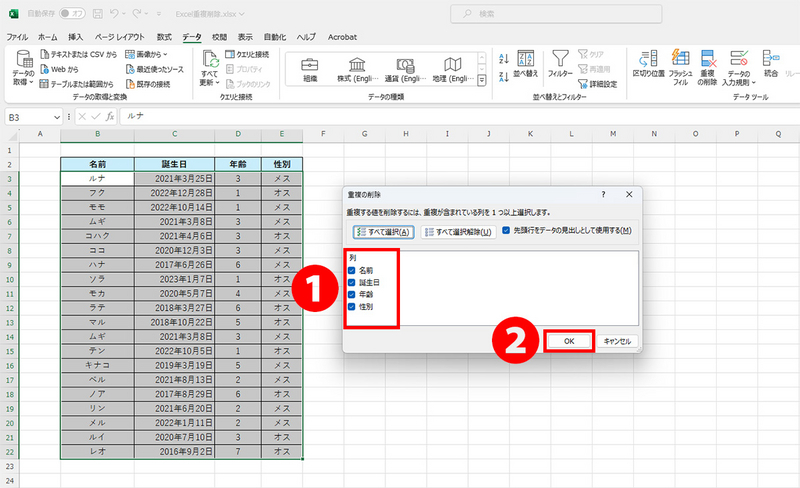800x488 pixels.
Task: Click the Undo arrow icon
Action: [x=114, y=14]
